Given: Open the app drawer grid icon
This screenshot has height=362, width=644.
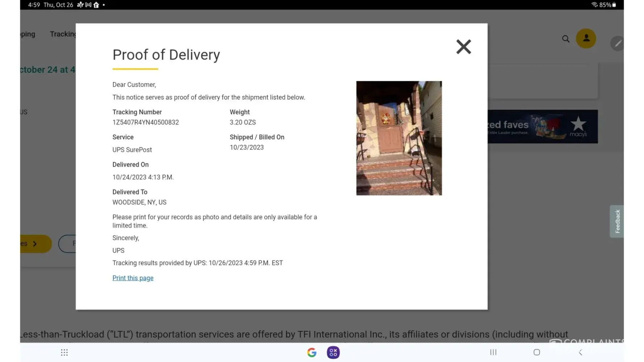Looking at the screenshot, I should point(64,352).
